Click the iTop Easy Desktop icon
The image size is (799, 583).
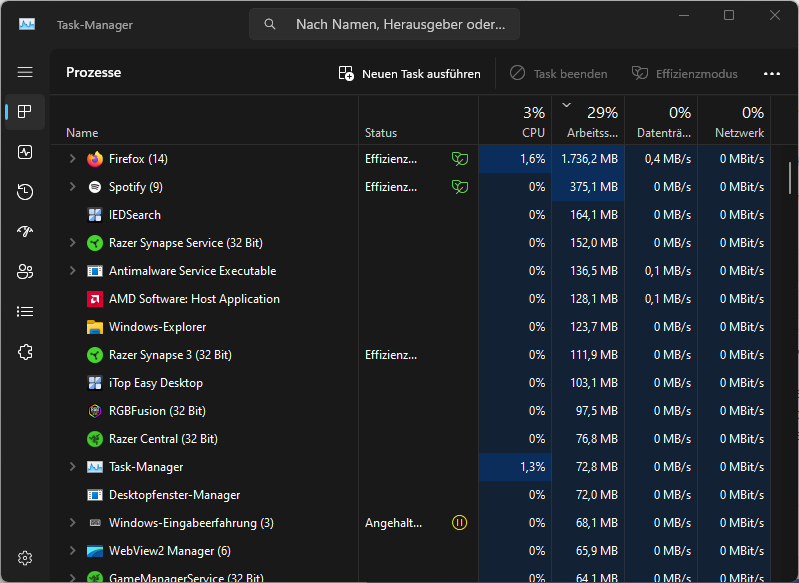tap(95, 383)
